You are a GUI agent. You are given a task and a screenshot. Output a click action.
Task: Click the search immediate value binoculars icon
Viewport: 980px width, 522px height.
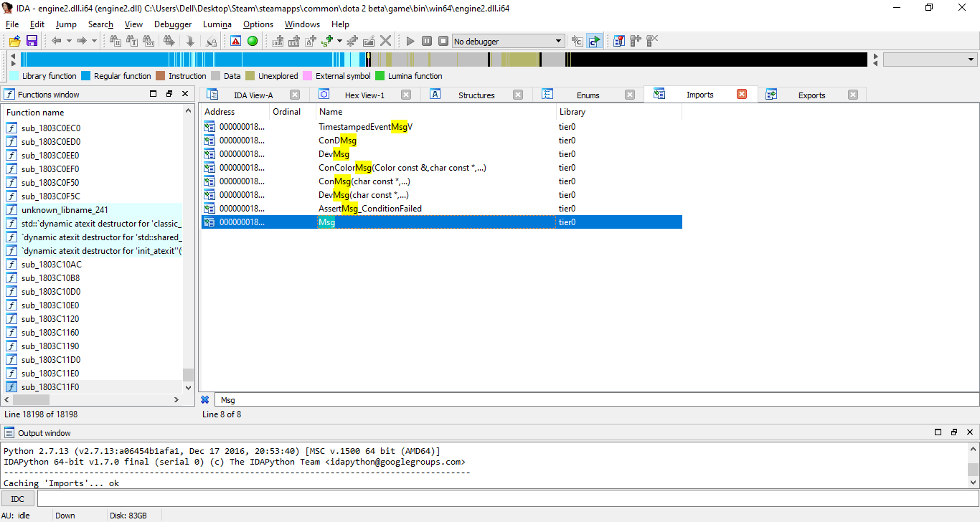click(116, 41)
